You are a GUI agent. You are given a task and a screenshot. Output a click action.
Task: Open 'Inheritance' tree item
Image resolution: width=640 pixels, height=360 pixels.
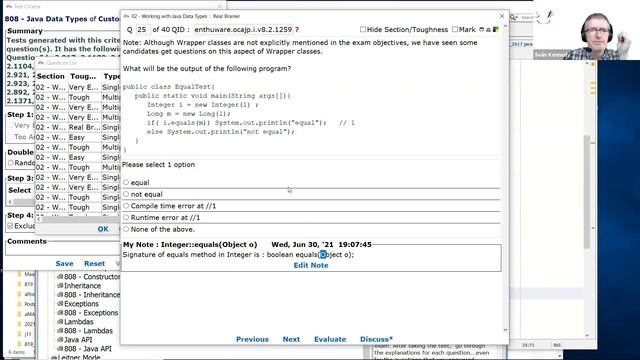point(82,286)
